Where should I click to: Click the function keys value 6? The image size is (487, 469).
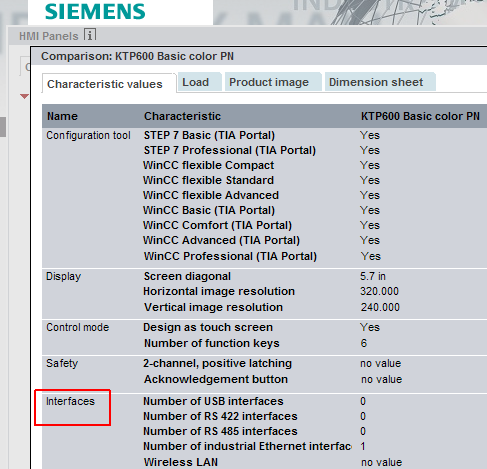364,343
